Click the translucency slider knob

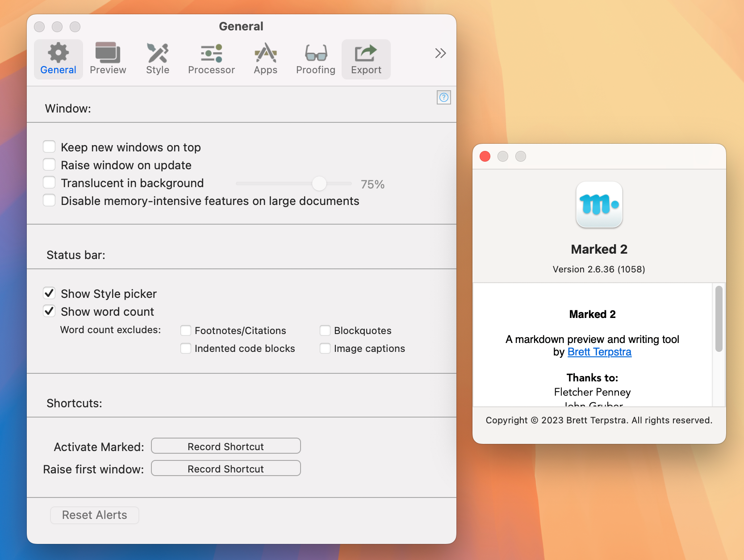319,184
